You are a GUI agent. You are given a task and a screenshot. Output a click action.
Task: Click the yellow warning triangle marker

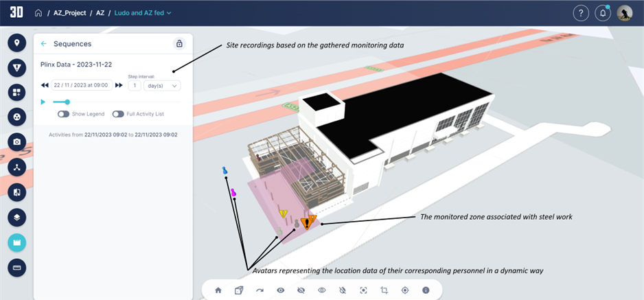(283, 214)
